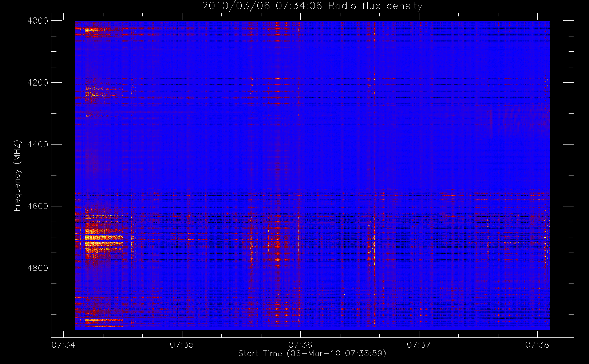Viewport: 589px width, 364px height.
Task: Click the 4000 frequency tick label
Action: coord(37,21)
